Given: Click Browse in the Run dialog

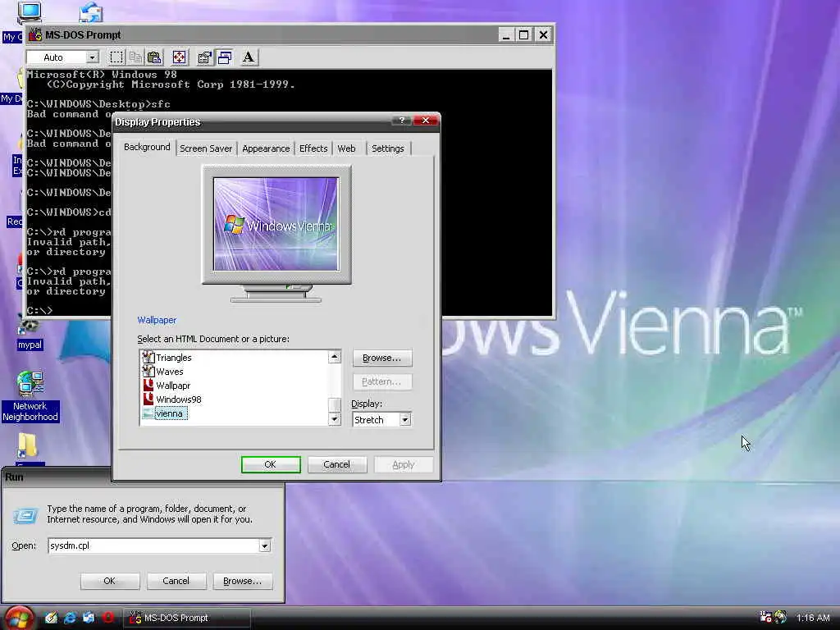Looking at the screenshot, I should coord(242,581).
